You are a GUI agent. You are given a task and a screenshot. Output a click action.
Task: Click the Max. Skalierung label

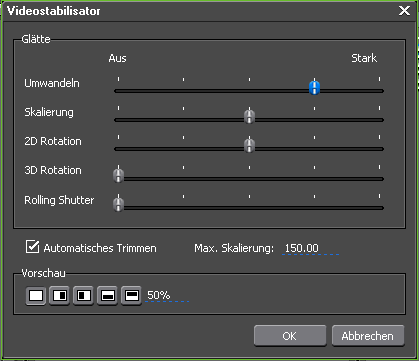(234, 248)
